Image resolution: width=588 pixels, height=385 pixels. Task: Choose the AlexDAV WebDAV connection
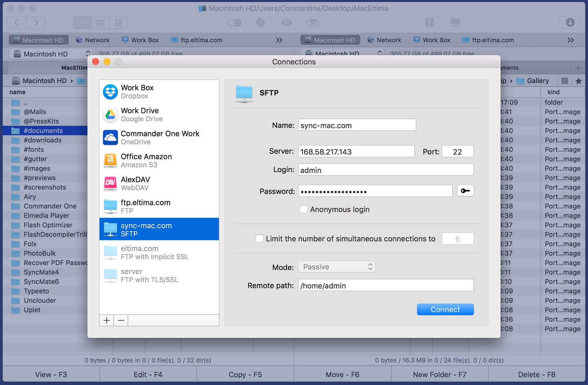(159, 183)
